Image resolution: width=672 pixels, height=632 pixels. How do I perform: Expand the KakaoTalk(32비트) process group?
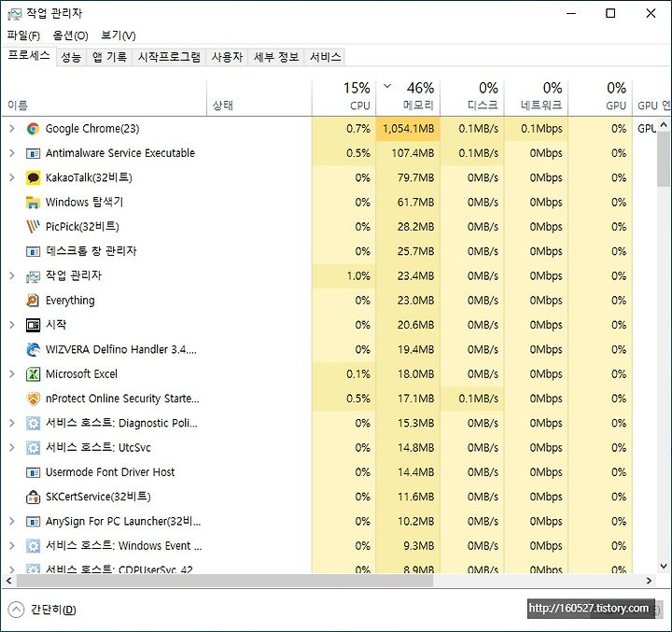(12, 177)
